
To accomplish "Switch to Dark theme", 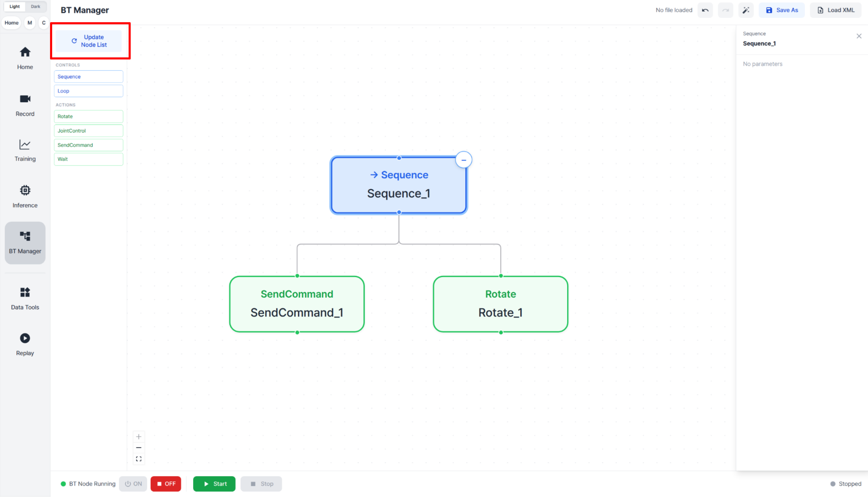I will pyautogui.click(x=35, y=6).
